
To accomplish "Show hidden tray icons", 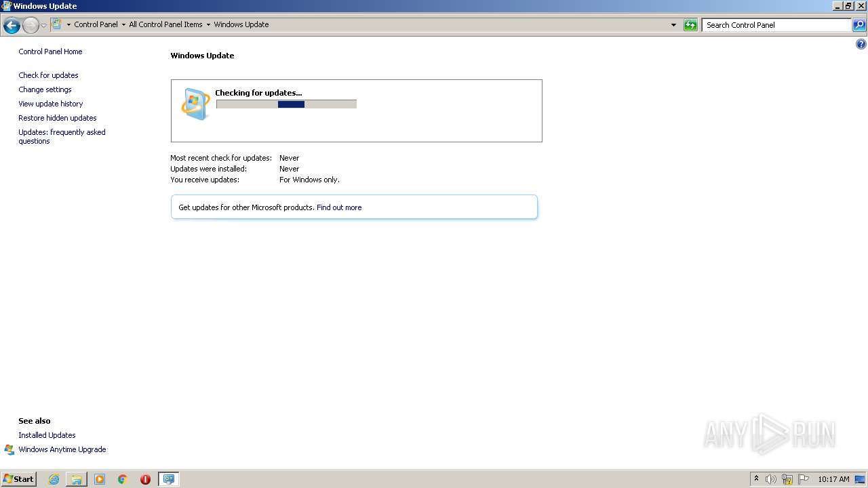I will (x=756, y=479).
